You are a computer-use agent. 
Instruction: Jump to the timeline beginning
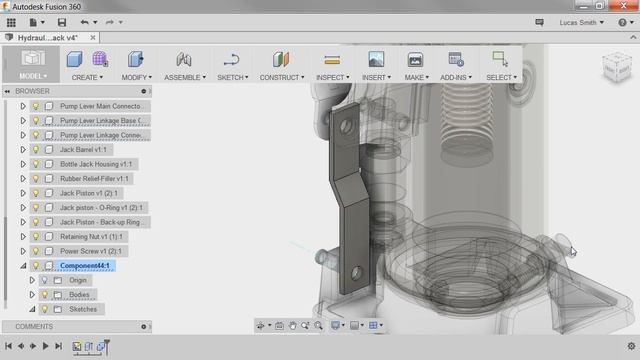tap(8, 346)
